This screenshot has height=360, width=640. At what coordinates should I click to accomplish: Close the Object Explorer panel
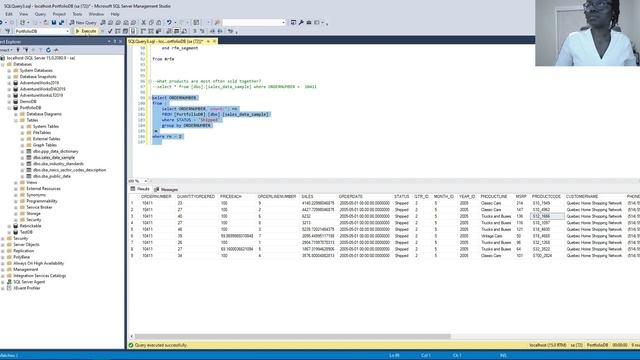click(x=121, y=41)
